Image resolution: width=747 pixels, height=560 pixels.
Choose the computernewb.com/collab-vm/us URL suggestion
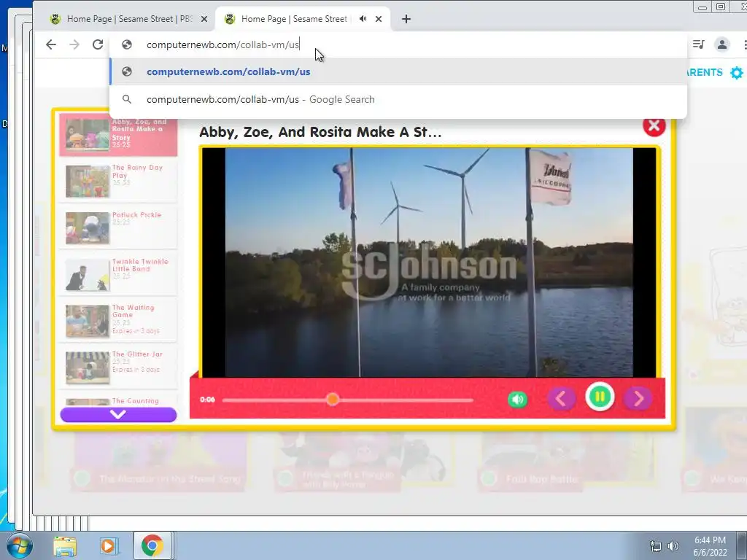[398, 72]
